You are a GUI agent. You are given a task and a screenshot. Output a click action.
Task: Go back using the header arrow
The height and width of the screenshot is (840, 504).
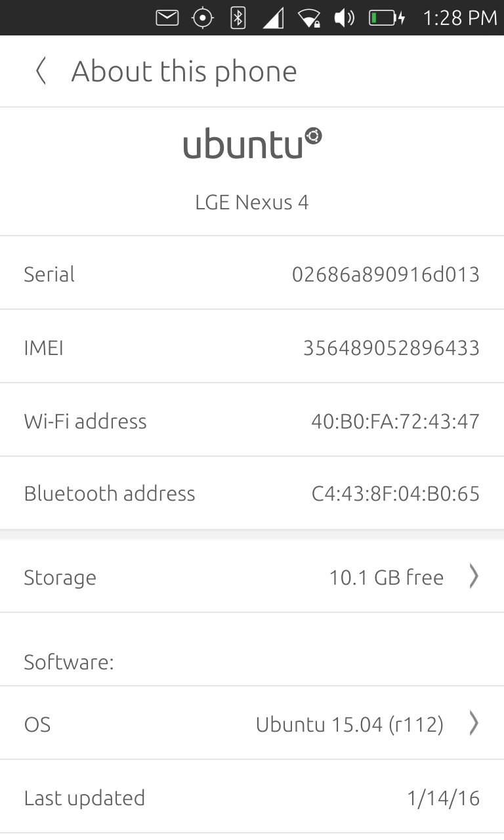coord(41,71)
